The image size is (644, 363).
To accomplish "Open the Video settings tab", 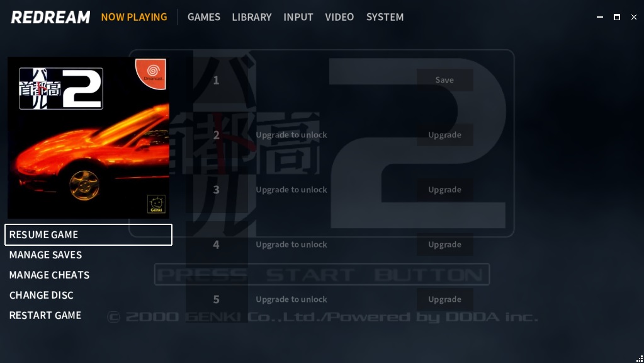I will tap(339, 17).
